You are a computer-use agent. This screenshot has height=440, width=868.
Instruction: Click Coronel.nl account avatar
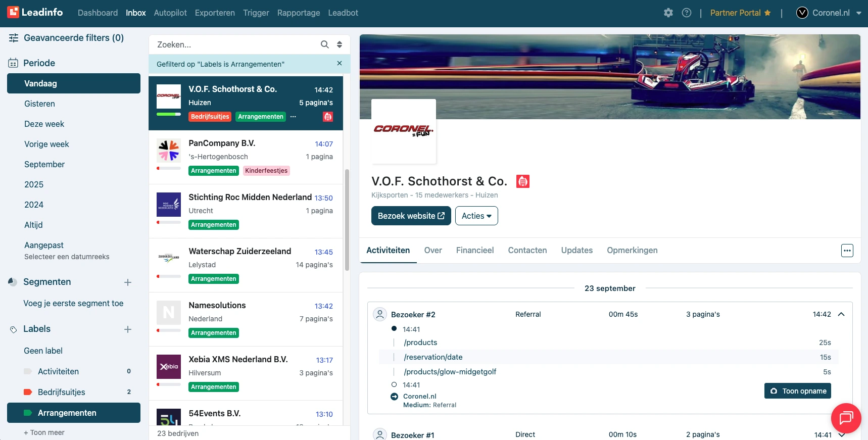802,13
